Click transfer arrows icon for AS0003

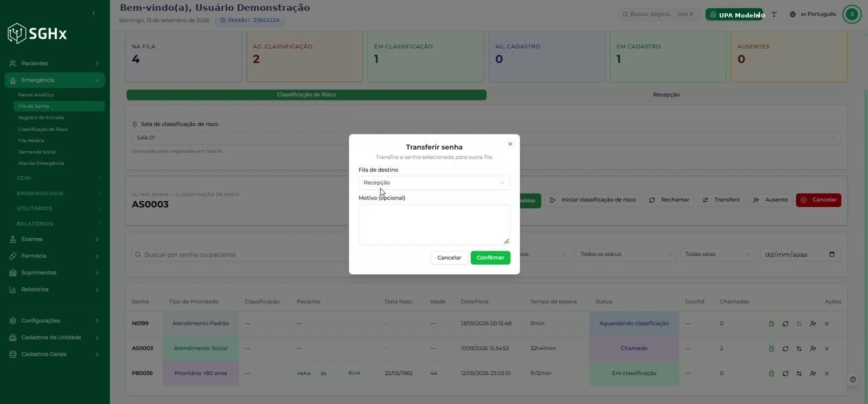tap(799, 349)
